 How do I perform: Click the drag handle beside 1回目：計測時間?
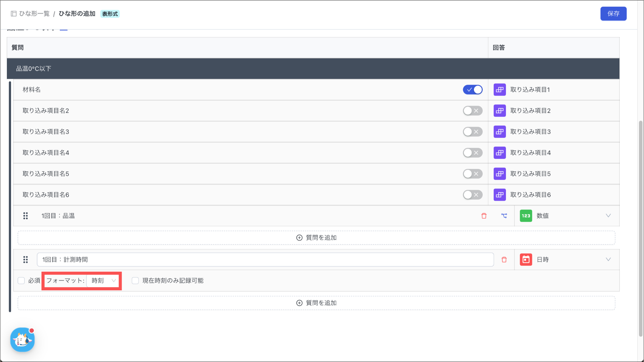[25, 259]
